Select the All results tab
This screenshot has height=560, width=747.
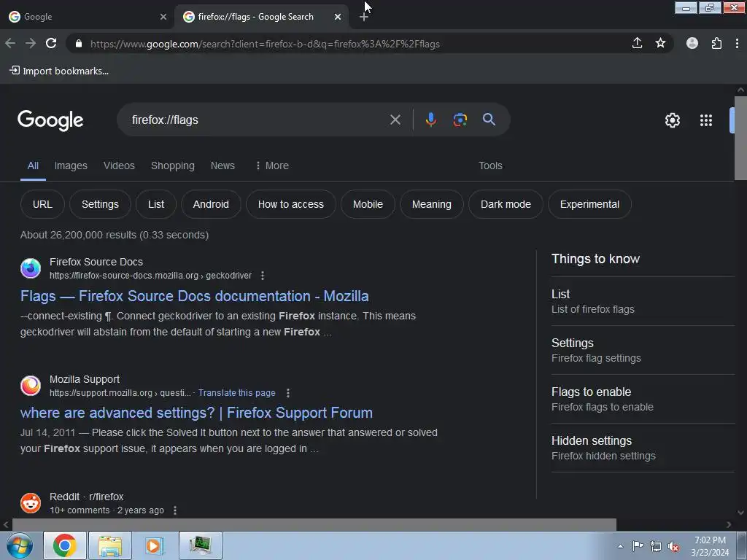(33, 166)
